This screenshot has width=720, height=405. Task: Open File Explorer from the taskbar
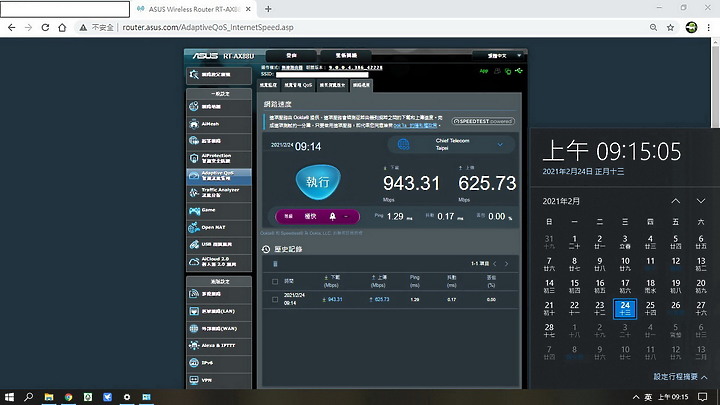[49, 397]
